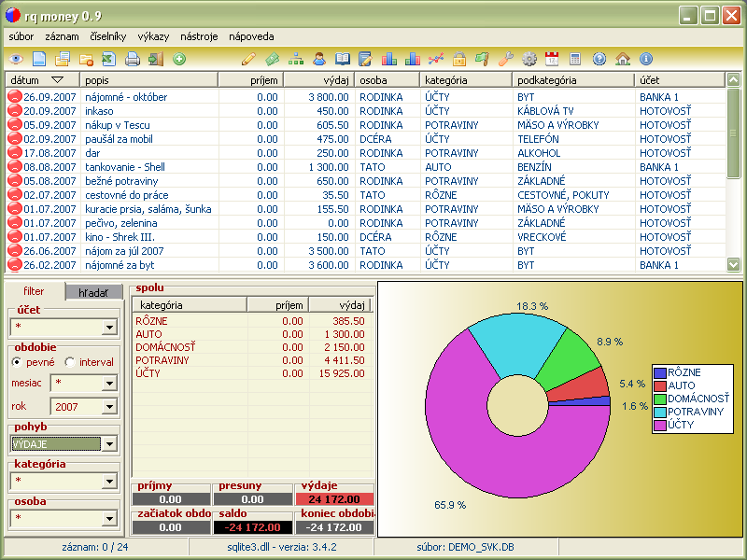Click the RÔZNE blue legend swatch
Viewport: 747px width, 560px height.
(660, 372)
